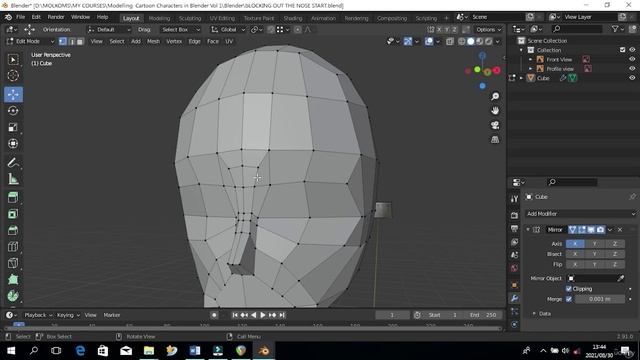Click the viewport zoom magnifier icon
The width and height of the screenshot is (640, 360).
(495, 96)
